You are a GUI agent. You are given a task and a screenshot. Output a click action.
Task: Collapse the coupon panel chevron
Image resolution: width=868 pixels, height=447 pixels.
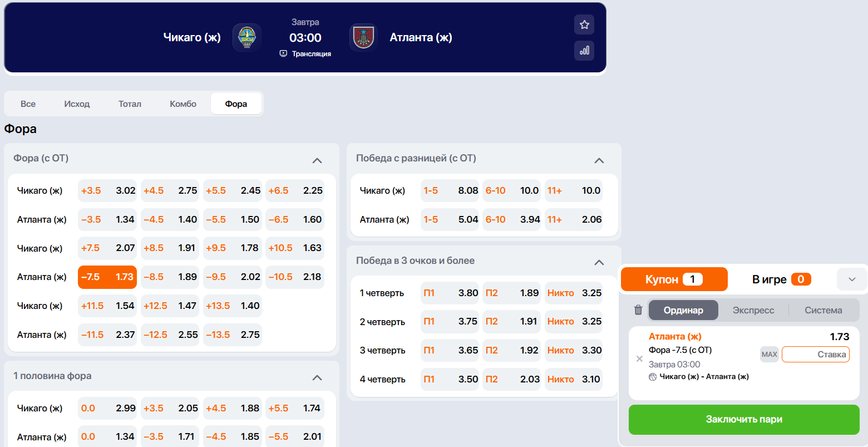852,279
